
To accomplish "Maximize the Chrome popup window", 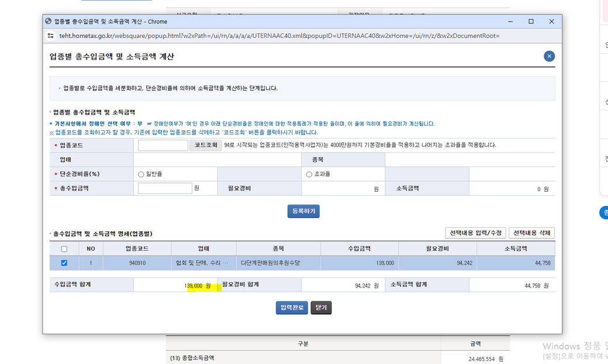I will coord(531,22).
